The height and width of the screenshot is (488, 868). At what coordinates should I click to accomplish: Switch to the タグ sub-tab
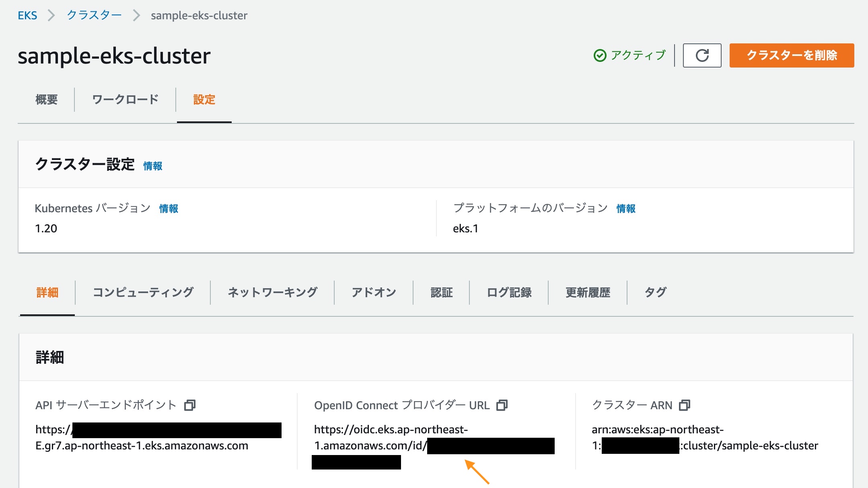(655, 292)
